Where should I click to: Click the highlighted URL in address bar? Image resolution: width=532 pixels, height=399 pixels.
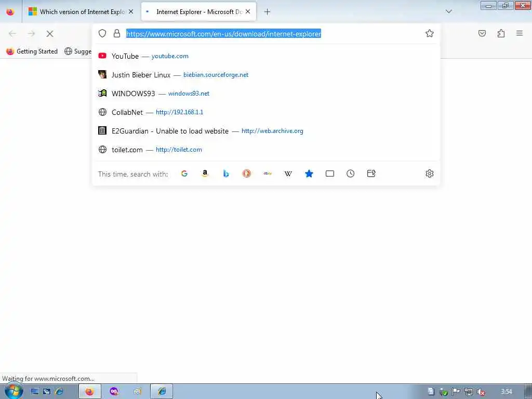click(x=223, y=34)
